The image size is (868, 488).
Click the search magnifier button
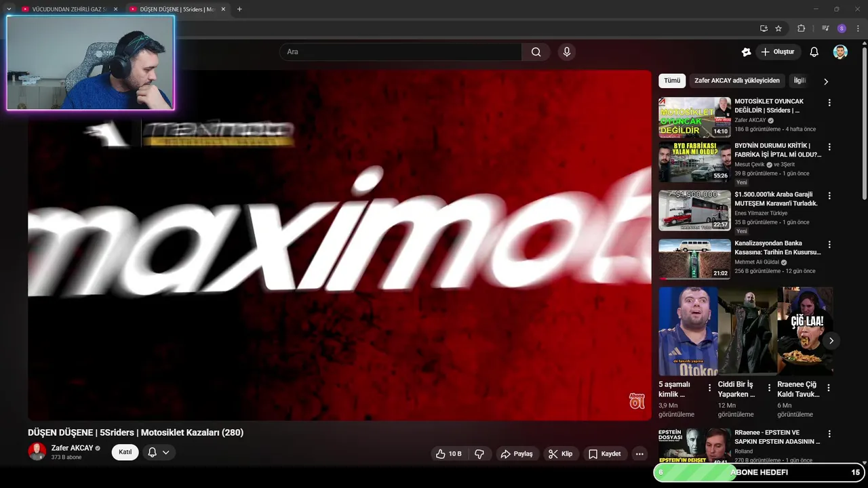click(536, 52)
